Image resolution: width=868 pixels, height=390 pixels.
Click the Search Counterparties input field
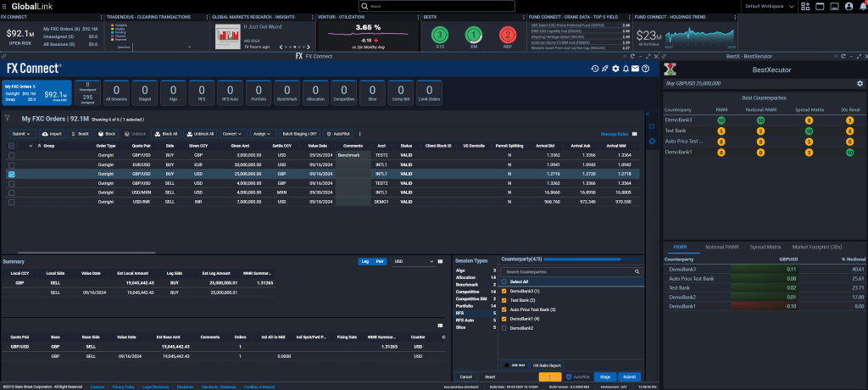coord(564,271)
